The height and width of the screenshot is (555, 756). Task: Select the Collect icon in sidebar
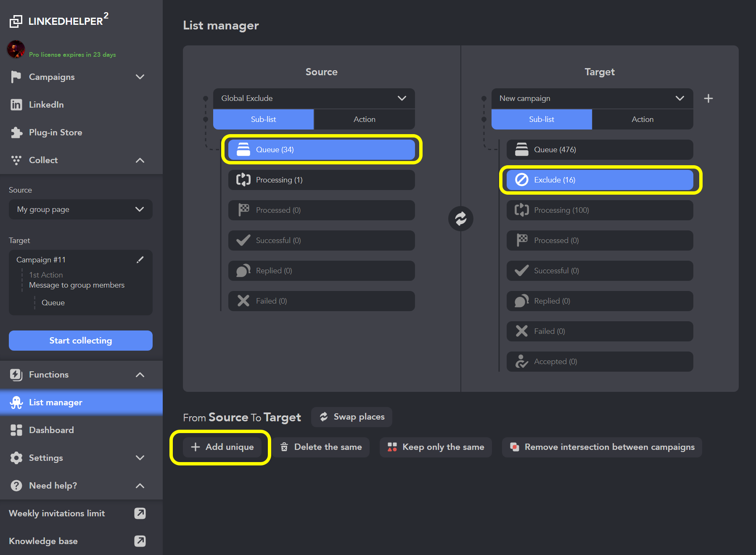click(16, 160)
